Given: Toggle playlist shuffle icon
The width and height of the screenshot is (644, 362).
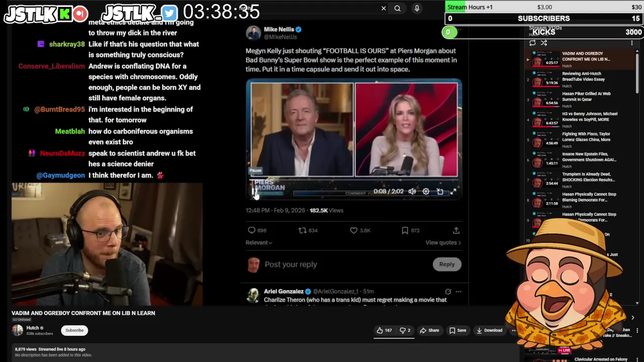Looking at the screenshot, I should pyautogui.click(x=544, y=43).
